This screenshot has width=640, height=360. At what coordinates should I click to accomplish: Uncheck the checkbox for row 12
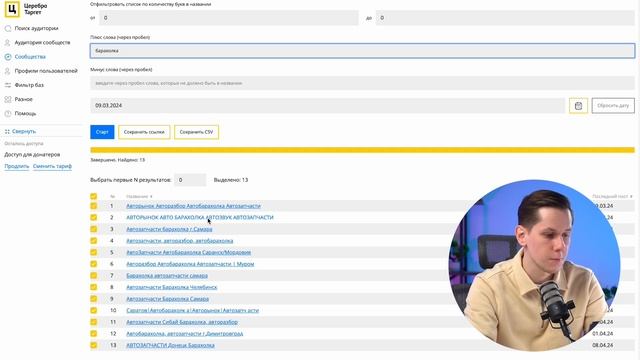[x=93, y=333]
